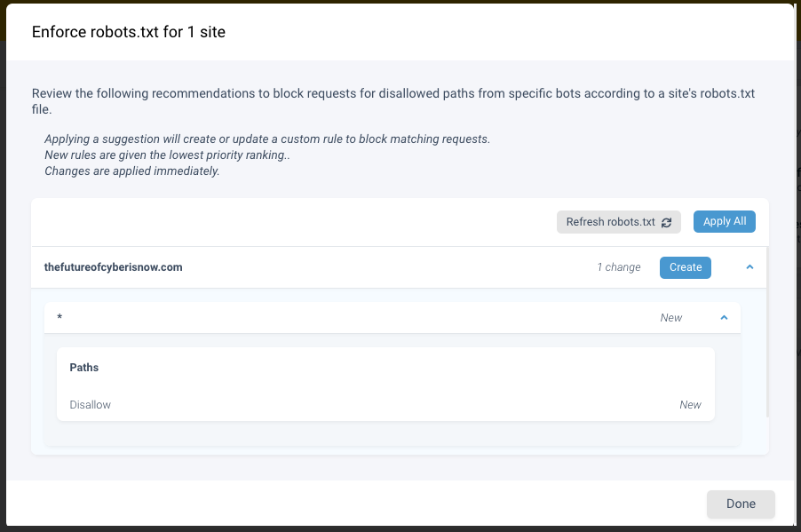
Task: Select the thefutureofcyberisnow.com site name
Action: pyautogui.click(x=113, y=267)
